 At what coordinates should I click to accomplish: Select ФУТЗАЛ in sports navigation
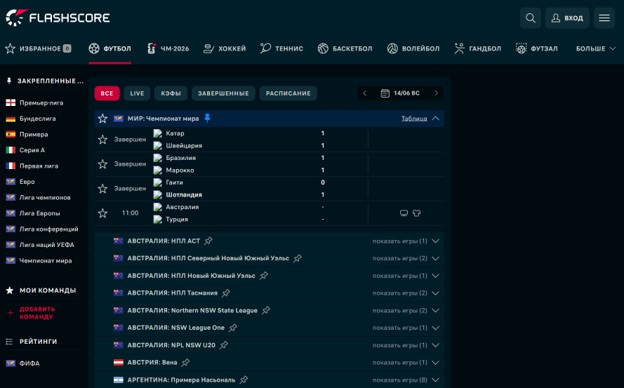tap(536, 49)
